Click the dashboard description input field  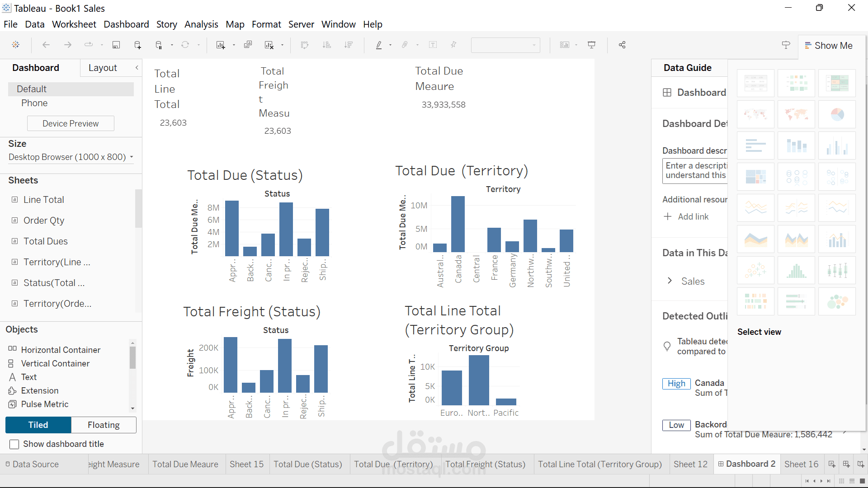(694, 170)
